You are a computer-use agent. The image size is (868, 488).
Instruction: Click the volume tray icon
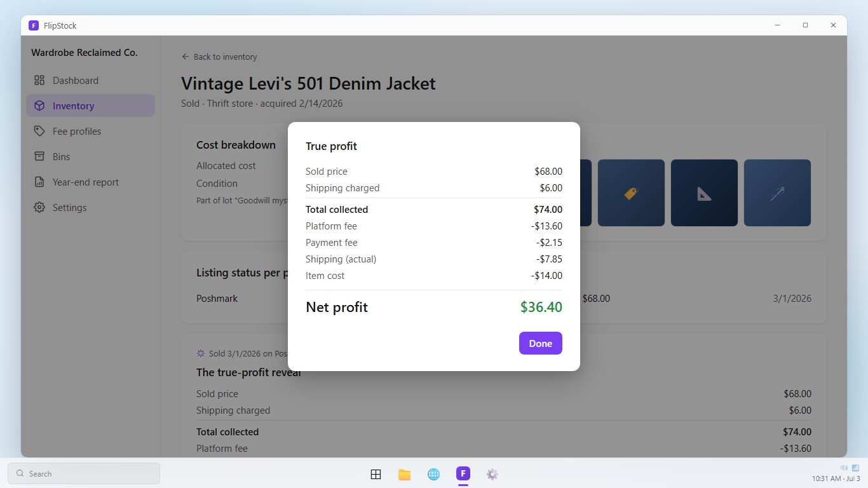coord(844,468)
